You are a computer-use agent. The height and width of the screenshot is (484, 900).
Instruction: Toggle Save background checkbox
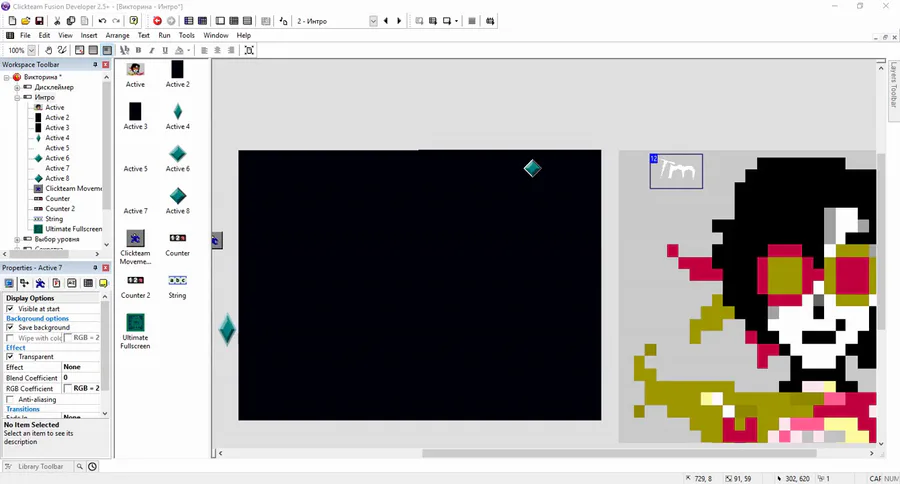[10, 327]
